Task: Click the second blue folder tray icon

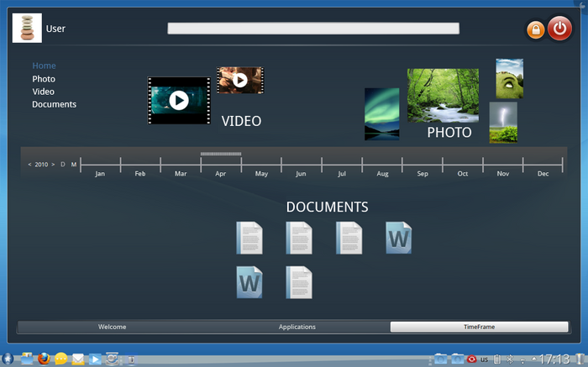Action: 457,359
